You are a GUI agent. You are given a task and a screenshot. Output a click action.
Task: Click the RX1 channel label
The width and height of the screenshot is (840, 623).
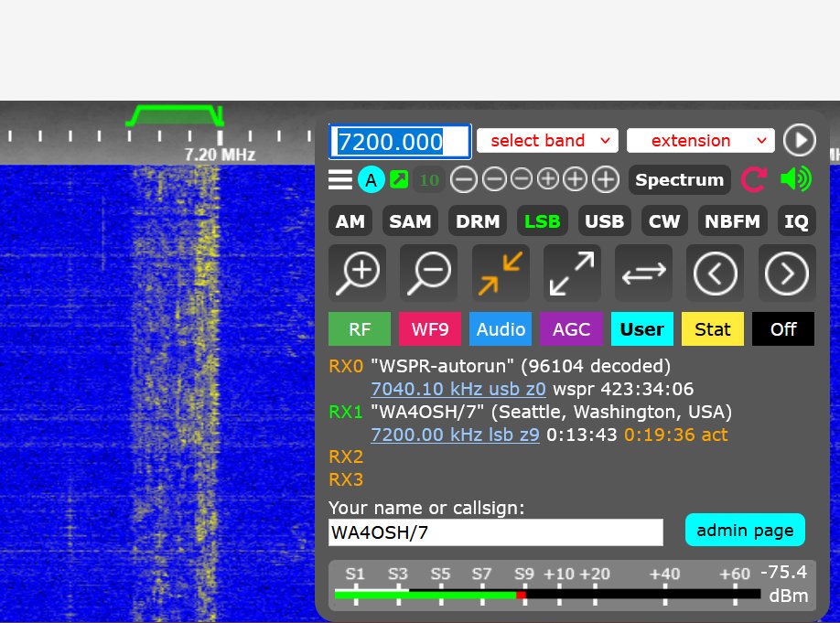click(346, 412)
